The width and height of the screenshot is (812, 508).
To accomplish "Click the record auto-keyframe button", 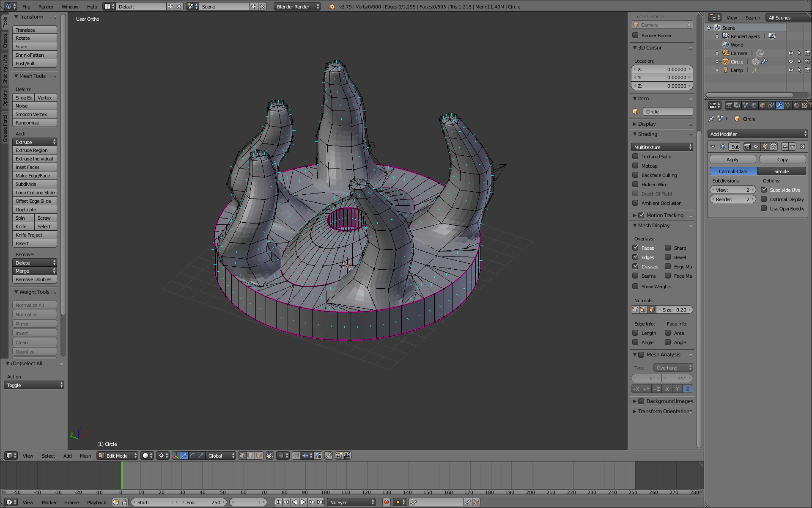I will (x=386, y=502).
